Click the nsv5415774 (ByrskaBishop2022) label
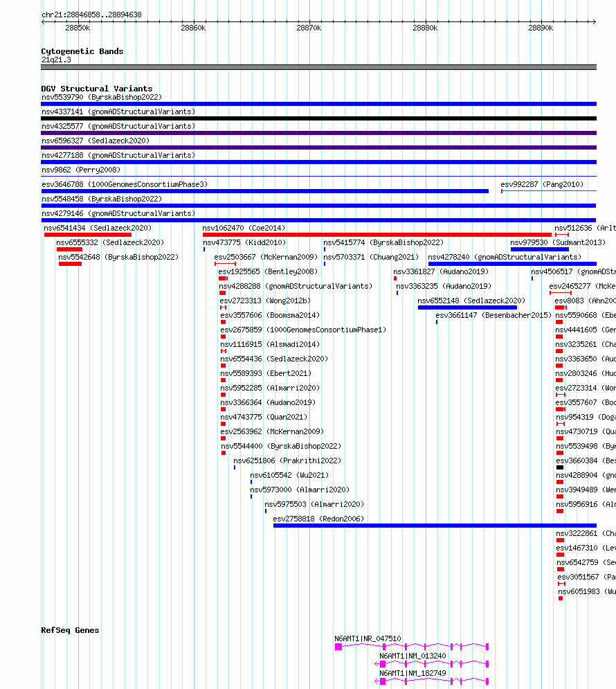This screenshot has width=616, height=689. coord(383,242)
